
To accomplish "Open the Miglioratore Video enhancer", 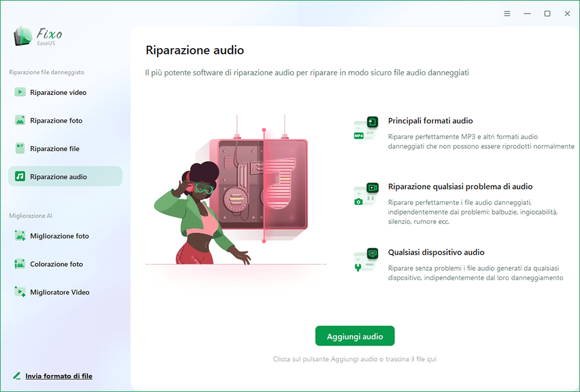I will coord(60,292).
